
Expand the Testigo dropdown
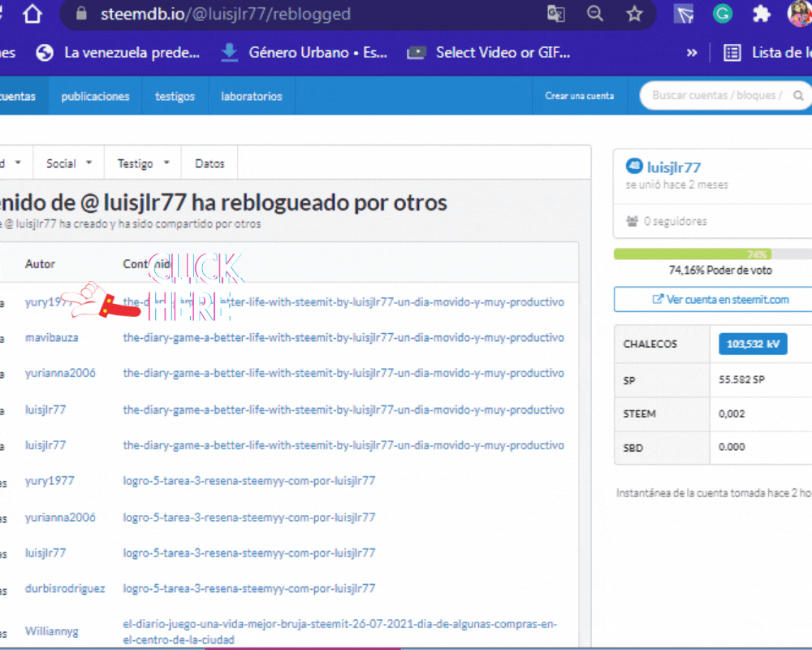[x=143, y=163]
